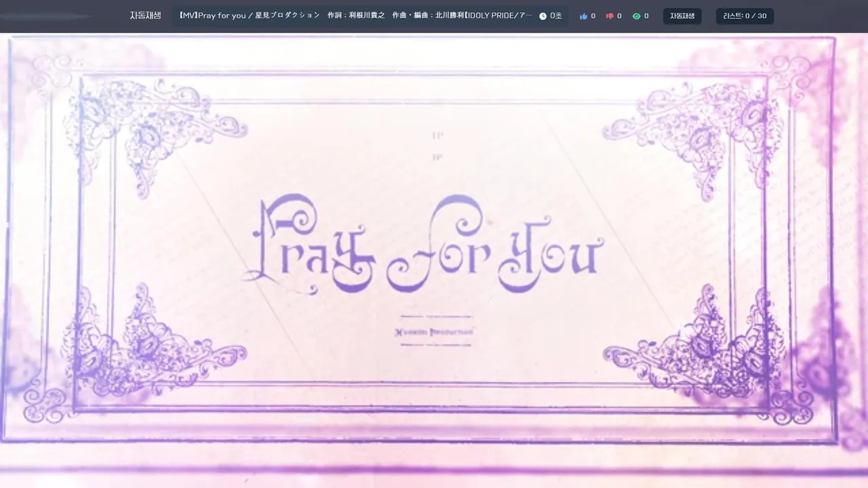Click the clock timer icon
The width and height of the screenshot is (868, 488).
point(542,16)
